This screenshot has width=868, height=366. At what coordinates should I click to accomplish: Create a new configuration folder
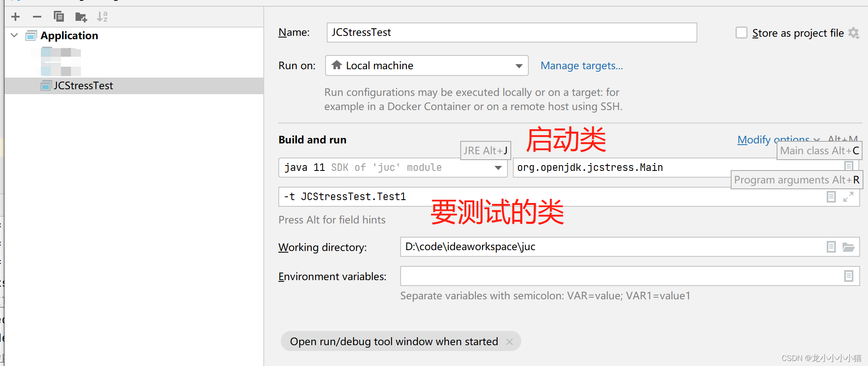pos(81,17)
